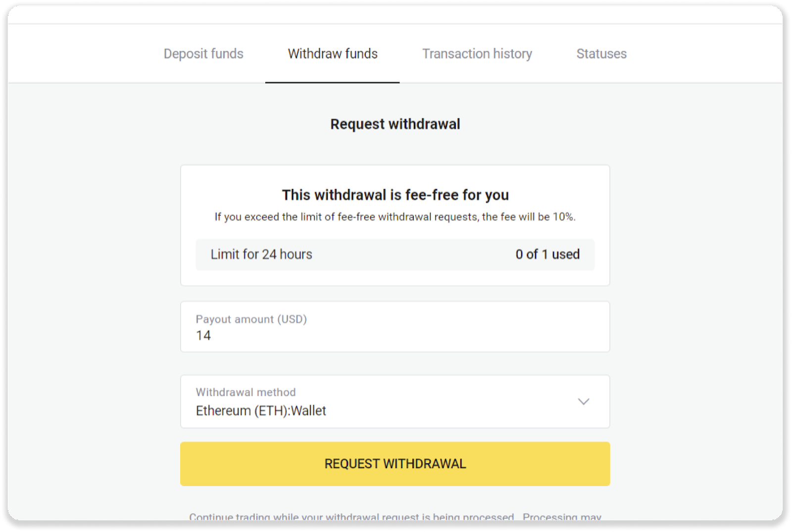Click the Payout amount (USD) label

coord(251,319)
